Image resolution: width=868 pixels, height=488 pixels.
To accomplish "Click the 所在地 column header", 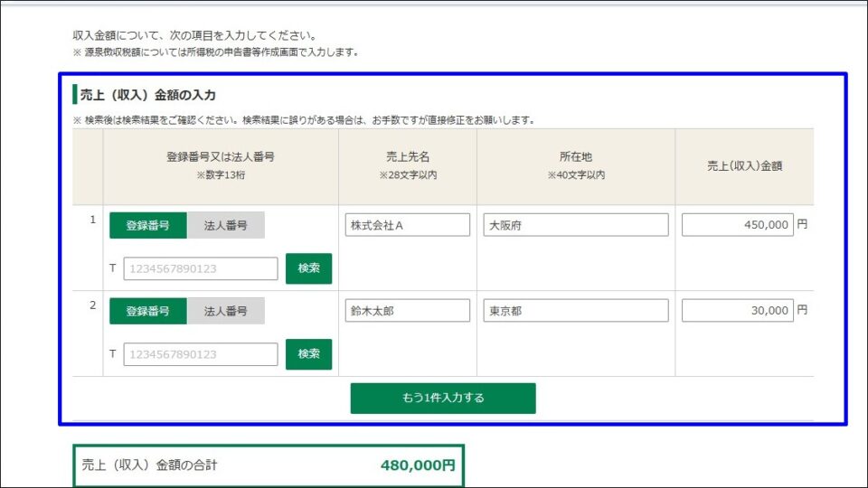I will [x=576, y=157].
